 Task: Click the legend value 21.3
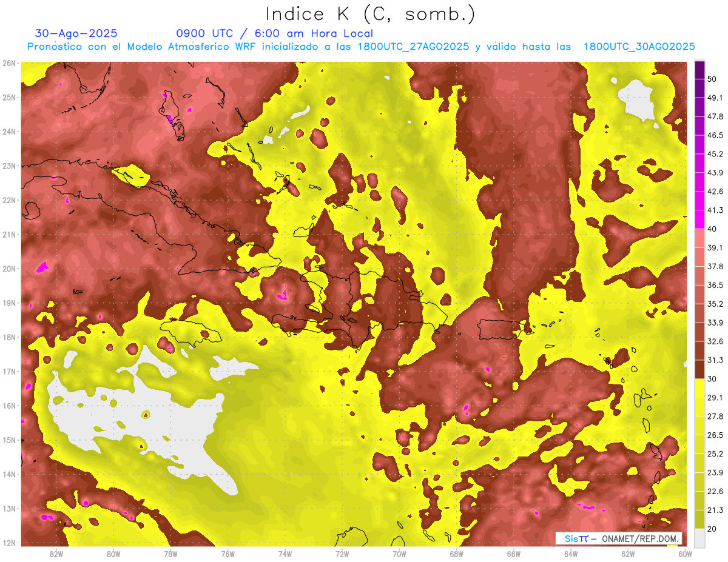coord(715,510)
